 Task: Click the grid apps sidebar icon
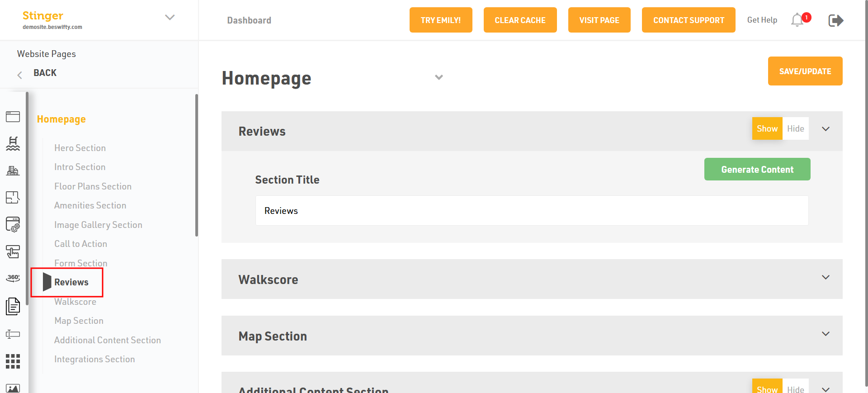coord(13,361)
